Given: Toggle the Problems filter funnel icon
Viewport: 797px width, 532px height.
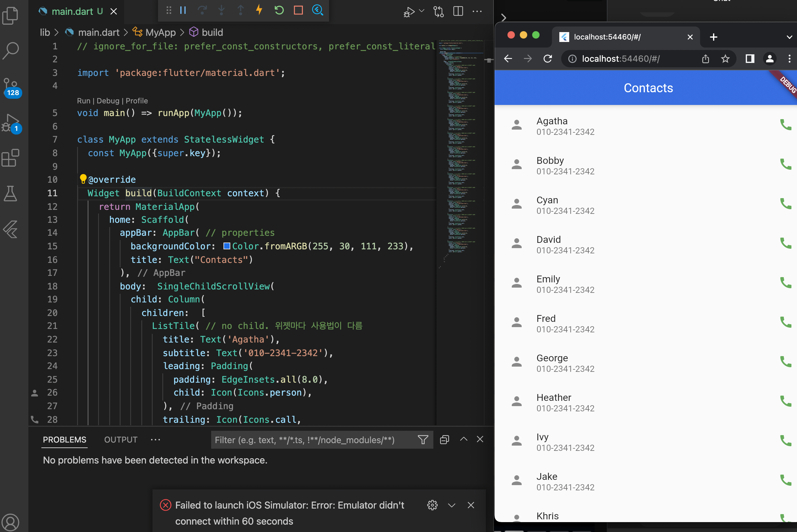Looking at the screenshot, I should click(423, 440).
